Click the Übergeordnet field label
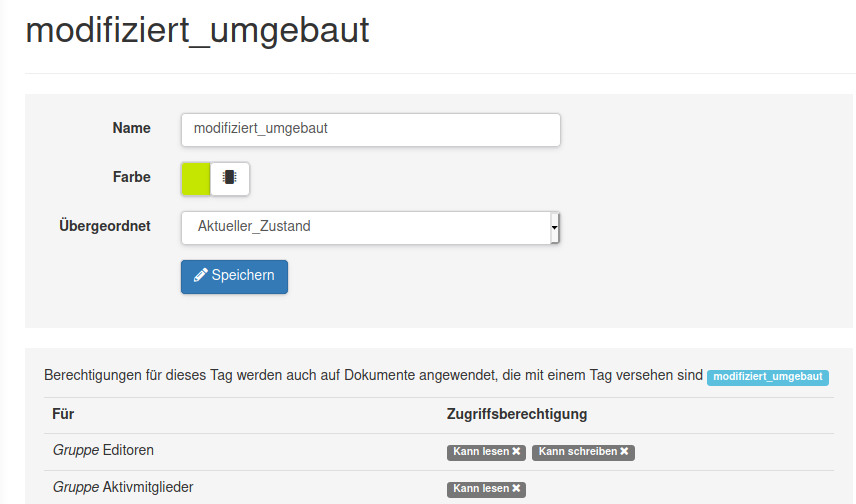Viewport: 856px width, 504px height. pos(105,226)
